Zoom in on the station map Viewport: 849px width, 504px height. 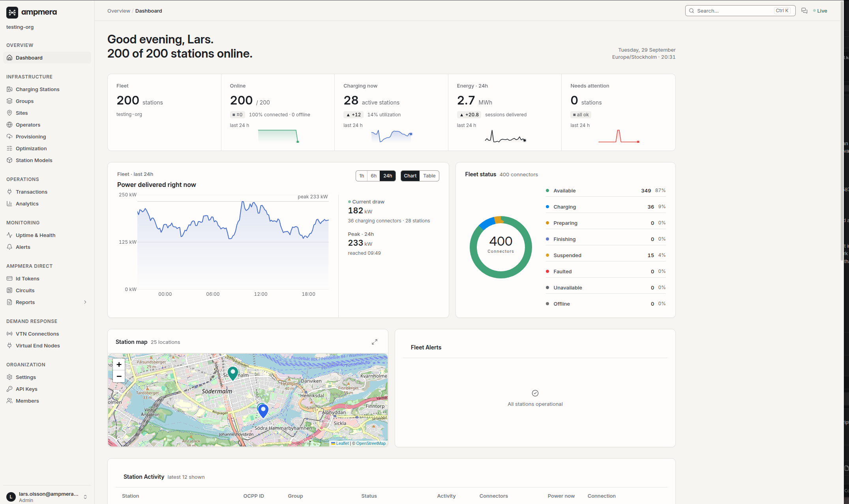(119, 364)
